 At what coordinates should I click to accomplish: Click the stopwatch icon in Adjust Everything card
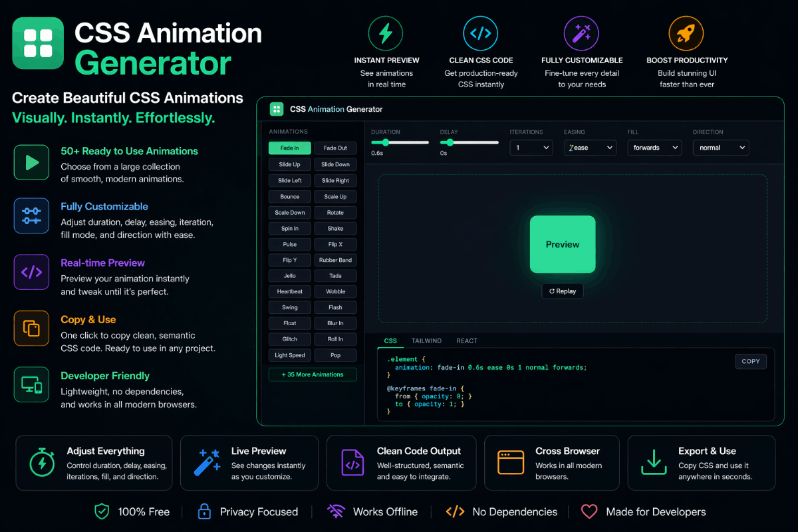click(x=42, y=463)
